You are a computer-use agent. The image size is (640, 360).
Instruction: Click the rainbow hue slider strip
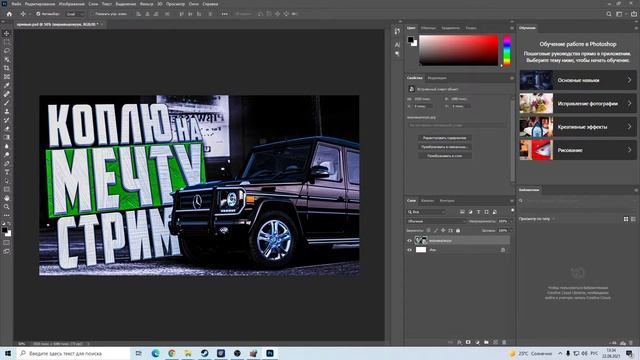click(507, 51)
